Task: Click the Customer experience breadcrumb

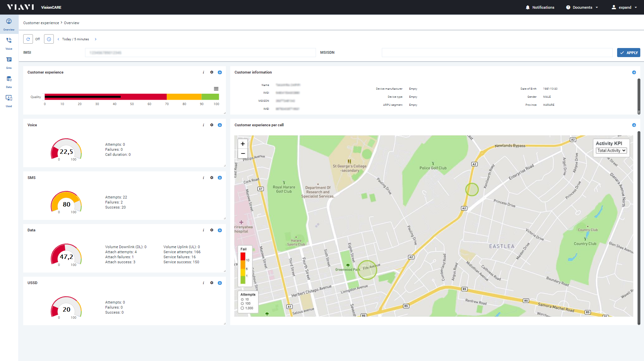Action: (x=41, y=23)
